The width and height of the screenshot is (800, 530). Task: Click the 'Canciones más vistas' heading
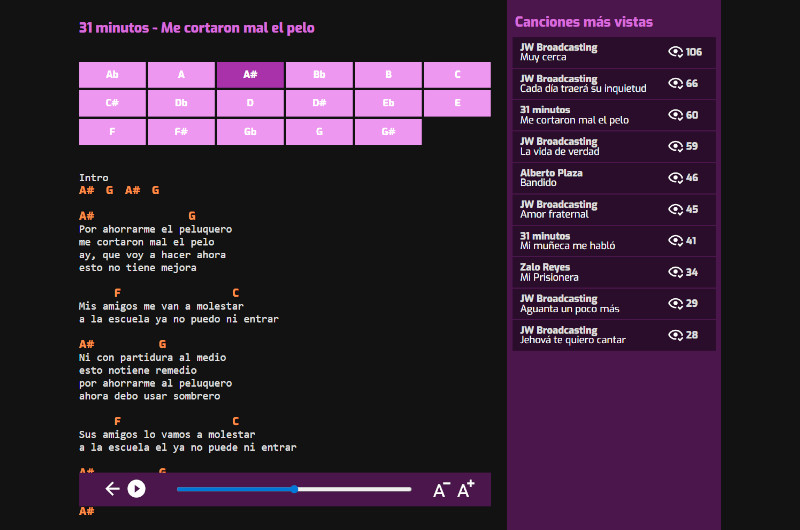click(x=584, y=22)
